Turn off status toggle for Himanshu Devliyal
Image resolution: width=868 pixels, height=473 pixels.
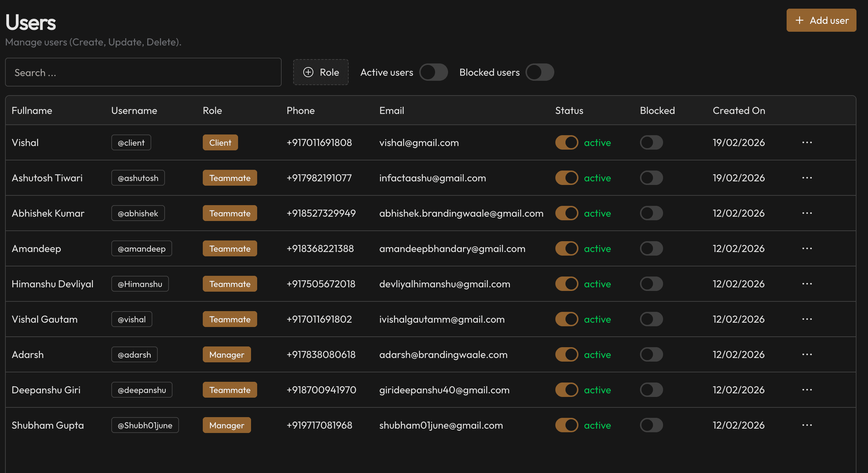point(567,284)
